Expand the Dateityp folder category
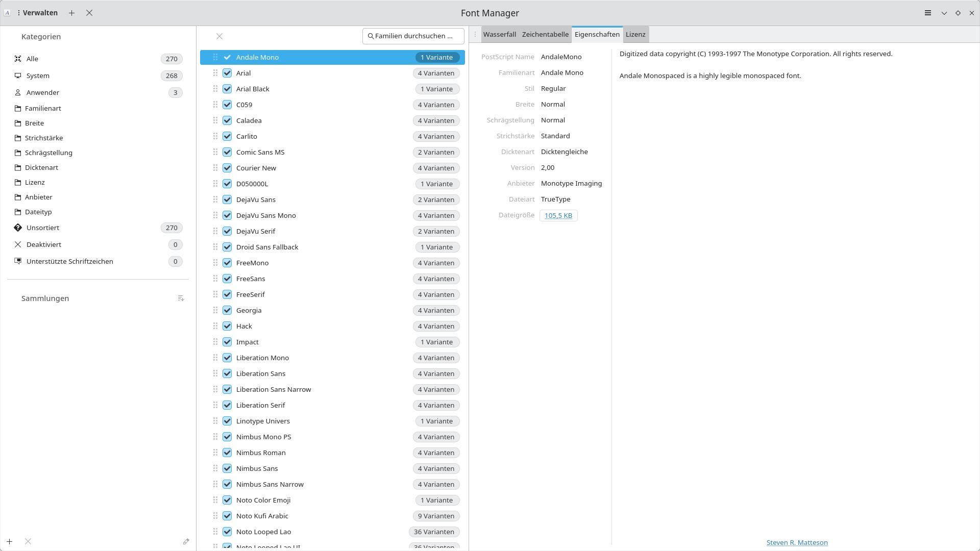Image resolution: width=980 pixels, height=551 pixels. (98, 212)
